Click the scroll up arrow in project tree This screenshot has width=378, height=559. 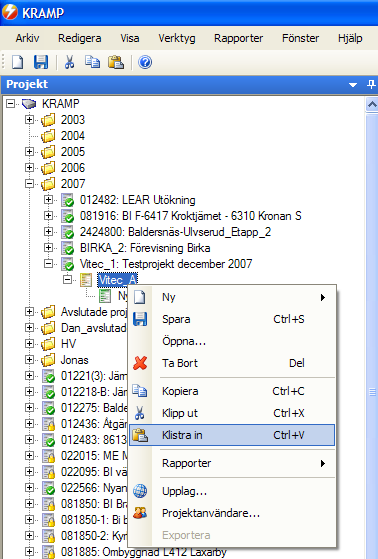[x=372, y=104]
